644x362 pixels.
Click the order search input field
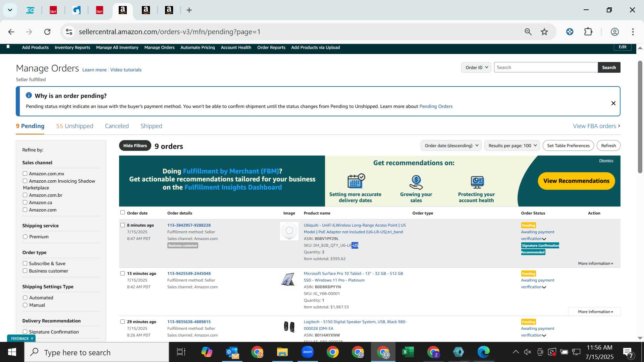tap(546, 67)
